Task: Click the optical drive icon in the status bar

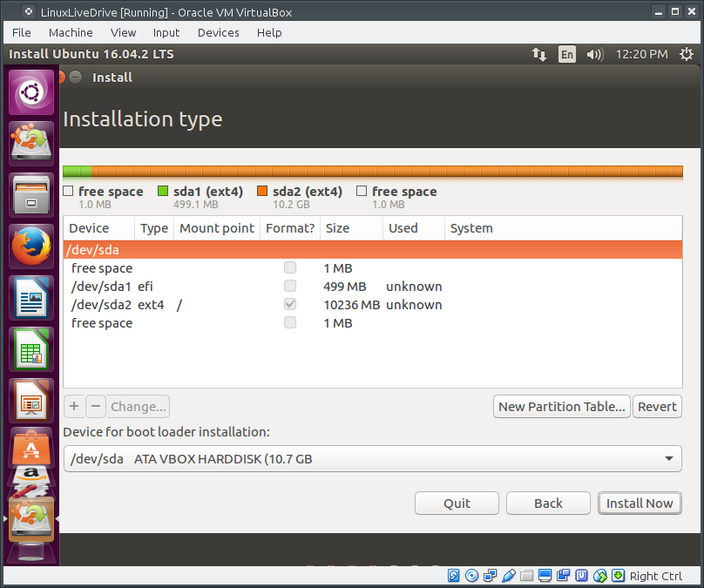Action: [471, 576]
